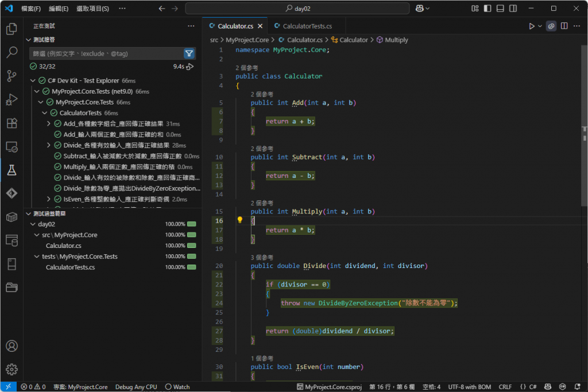Click the test filter input field
Image resolution: width=588 pixels, height=392 pixels.
(x=106, y=53)
